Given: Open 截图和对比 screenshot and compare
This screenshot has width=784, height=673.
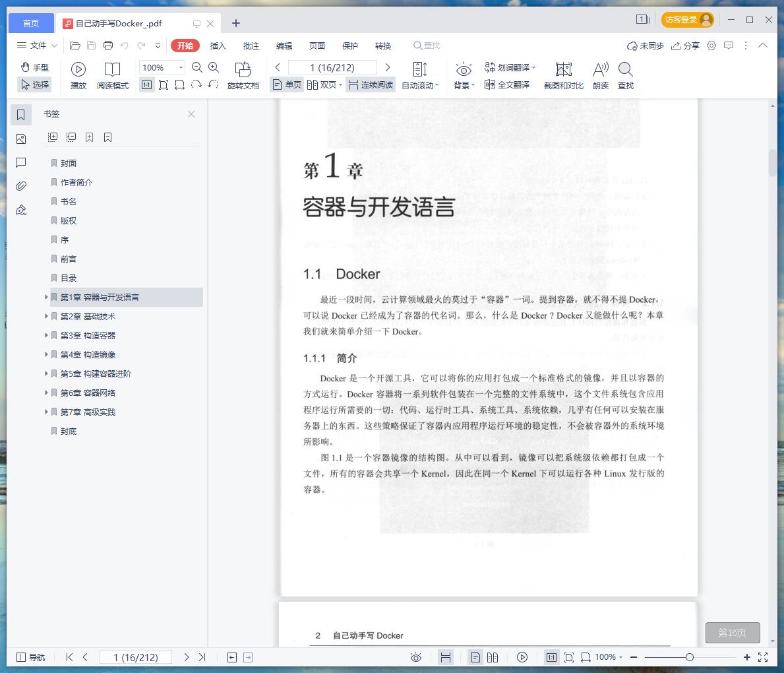Looking at the screenshot, I should coord(564,76).
